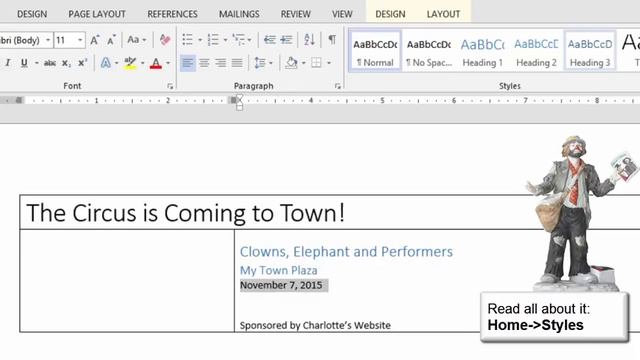Apply the No Spacing style
The width and height of the screenshot is (640, 360).
[x=429, y=51]
